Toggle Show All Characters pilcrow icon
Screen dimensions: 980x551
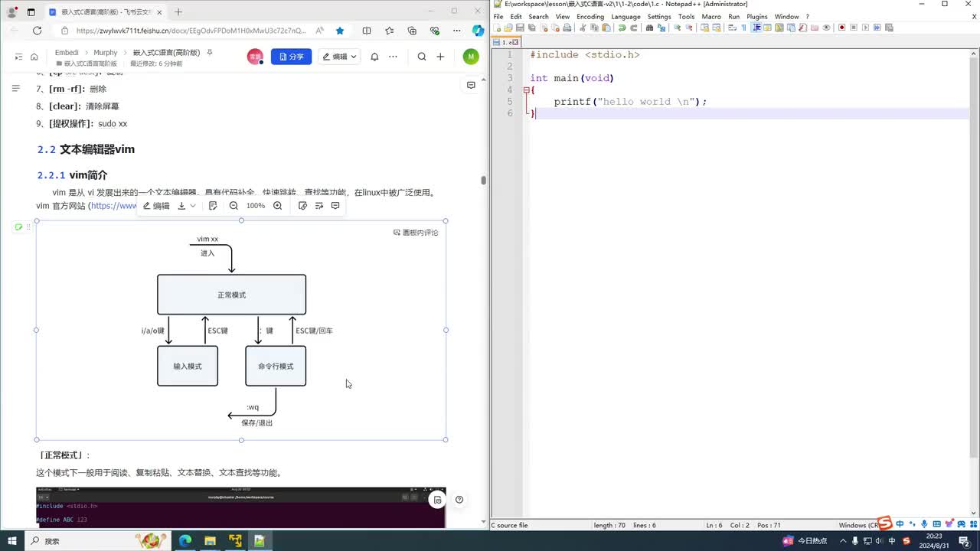(743, 28)
